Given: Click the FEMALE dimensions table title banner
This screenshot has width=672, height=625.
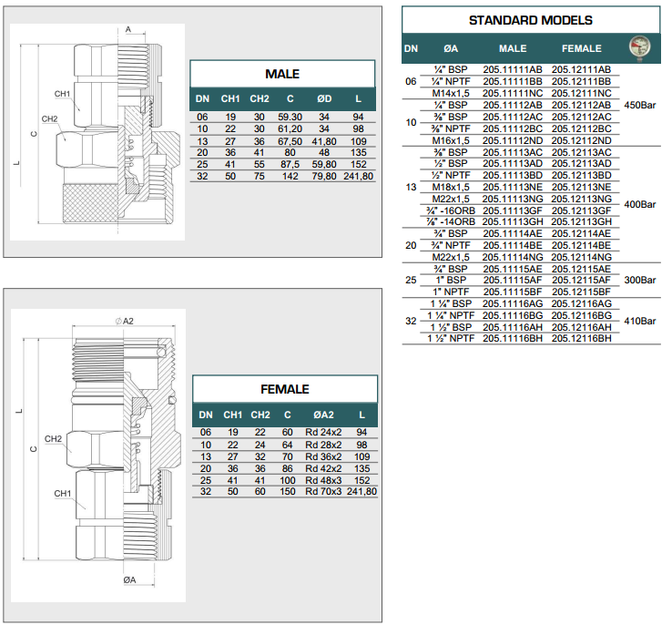Looking at the screenshot, I should (284, 389).
